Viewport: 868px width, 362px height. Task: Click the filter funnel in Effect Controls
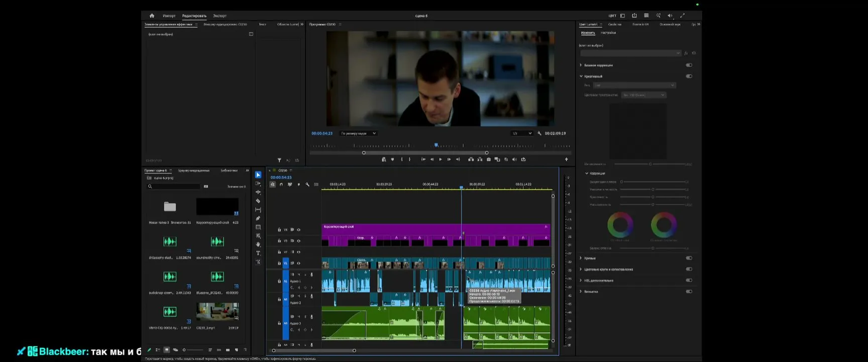(x=279, y=160)
